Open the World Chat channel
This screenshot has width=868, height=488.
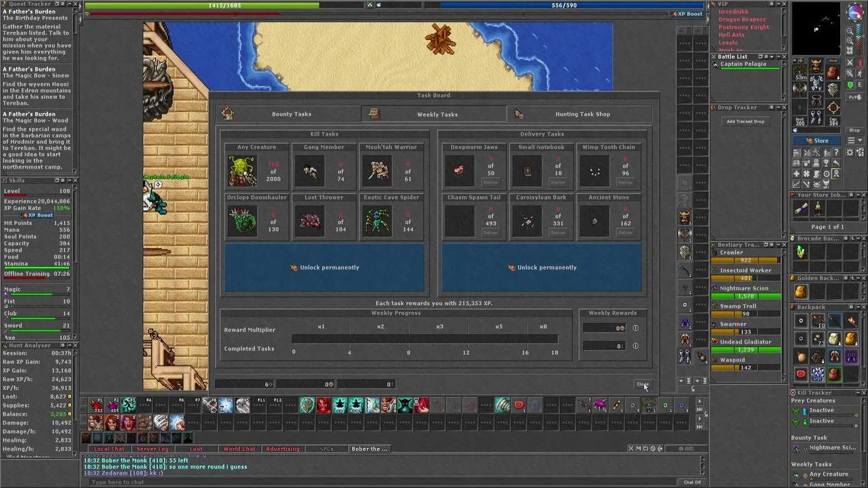(x=239, y=449)
